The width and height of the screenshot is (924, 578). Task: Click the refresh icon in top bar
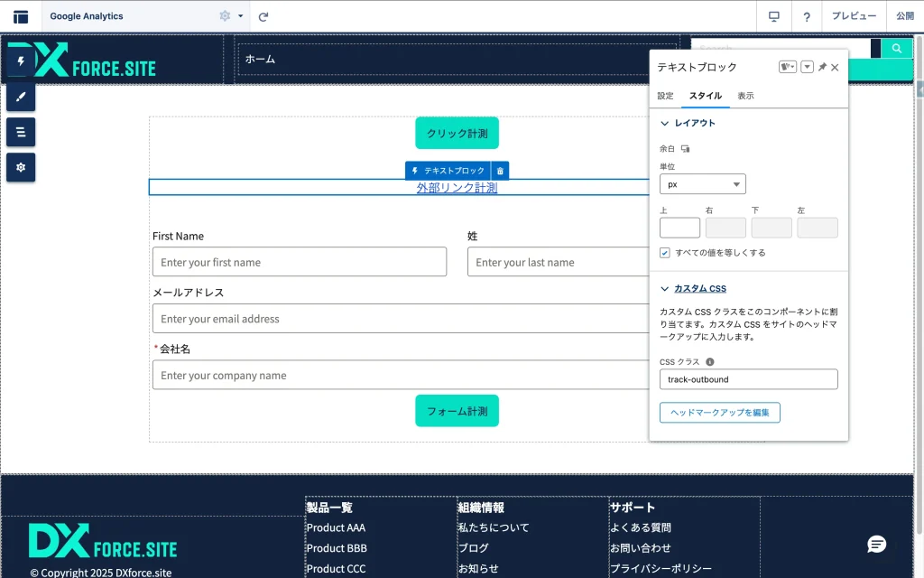[x=263, y=16]
